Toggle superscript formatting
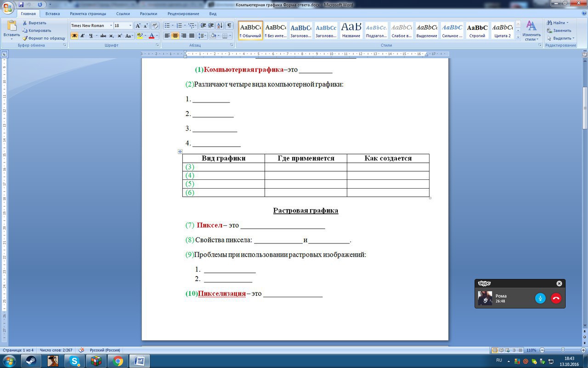Viewport: 588px width, 368px height. click(x=120, y=36)
